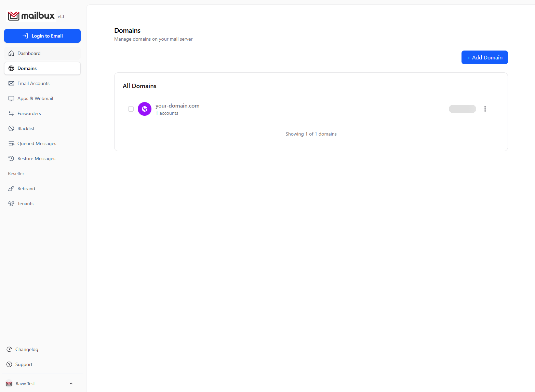Open the Tenants page

pyautogui.click(x=25, y=203)
